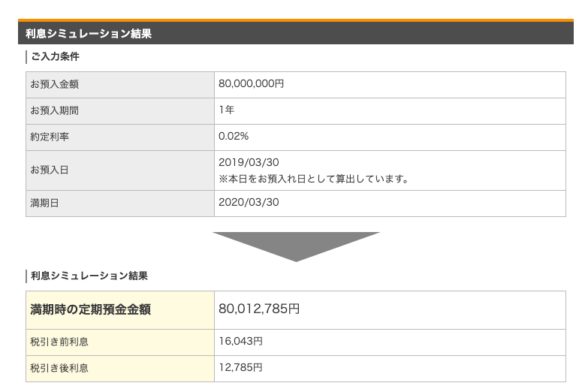Select the 税引き前利息 label cell

pyautogui.click(x=120, y=342)
